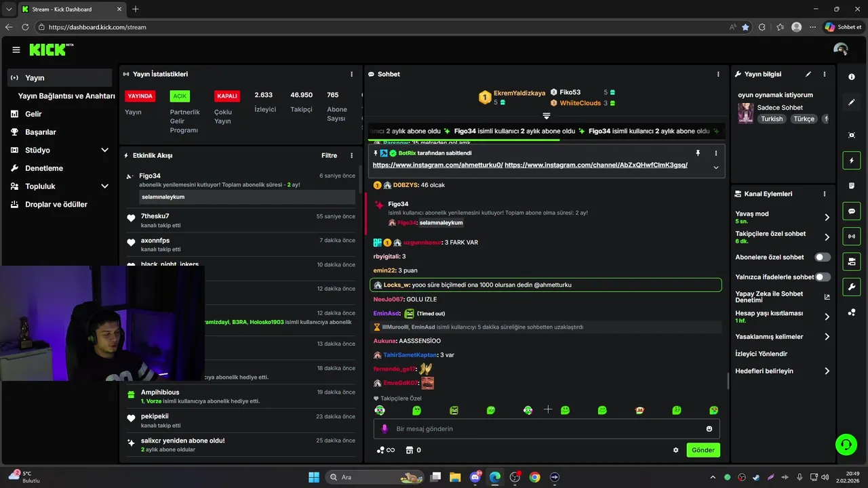Click the plus cursor emote in emote row
Viewport: 868px width, 488px height.
(x=548, y=409)
